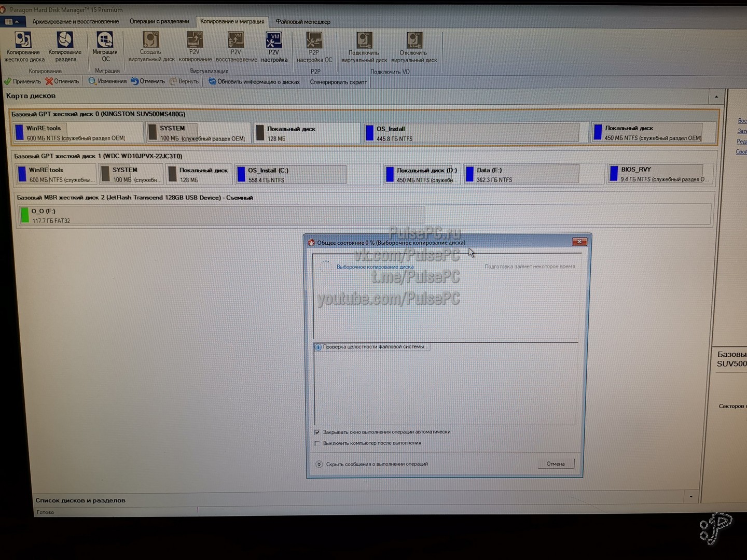Select the O_O (F:) FAT32 partition

click(x=222, y=215)
